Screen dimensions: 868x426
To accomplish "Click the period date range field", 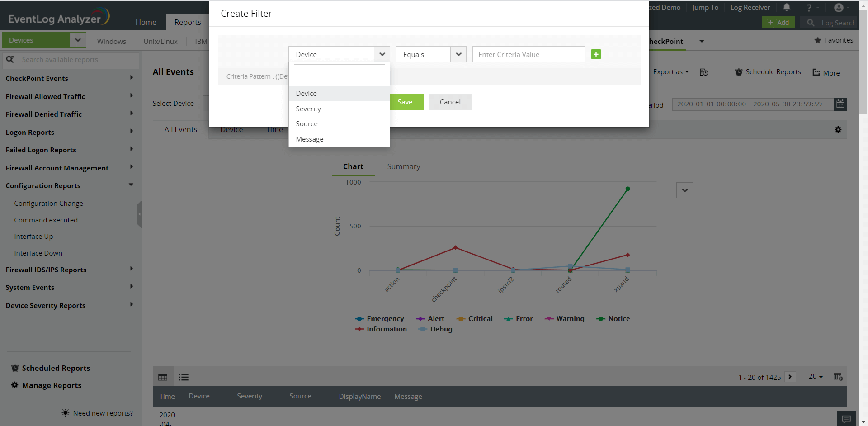I will (x=753, y=104).
